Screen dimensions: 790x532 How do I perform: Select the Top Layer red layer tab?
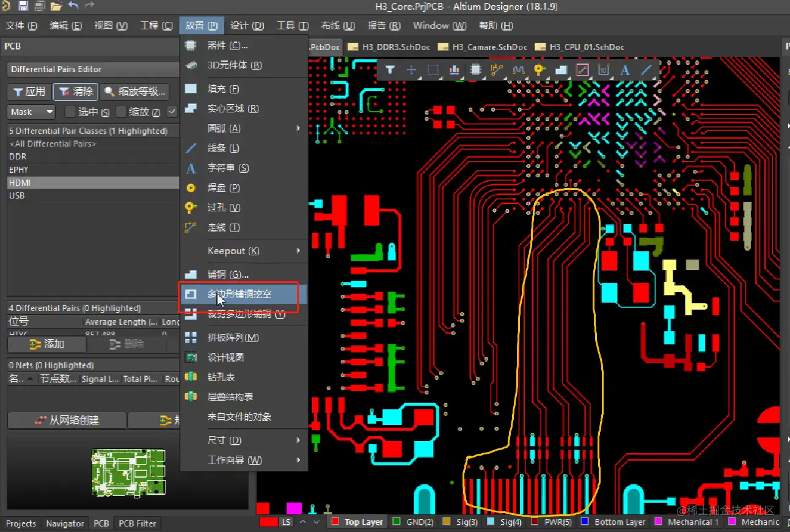click(357, 522)
